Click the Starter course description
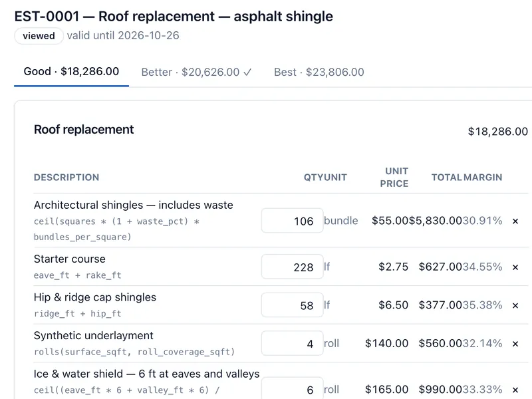This screenshot has height=399, width=532. pyautogui.click(x=70, y=259)
